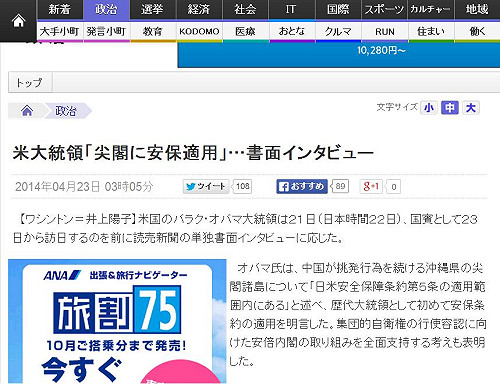The image size is (500, 384).
Task: Click the blue house breadcrumb icon
Action: pyautogui.click(x=27, y=110)
